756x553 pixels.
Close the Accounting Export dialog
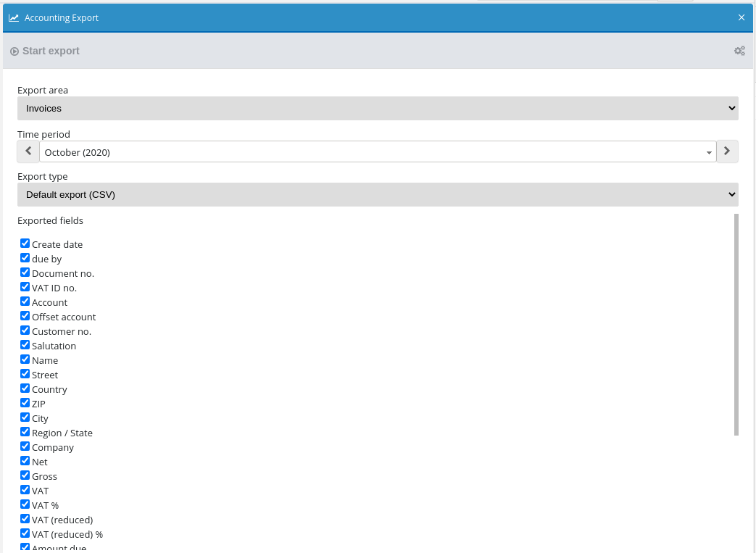[x=742, y=17]
